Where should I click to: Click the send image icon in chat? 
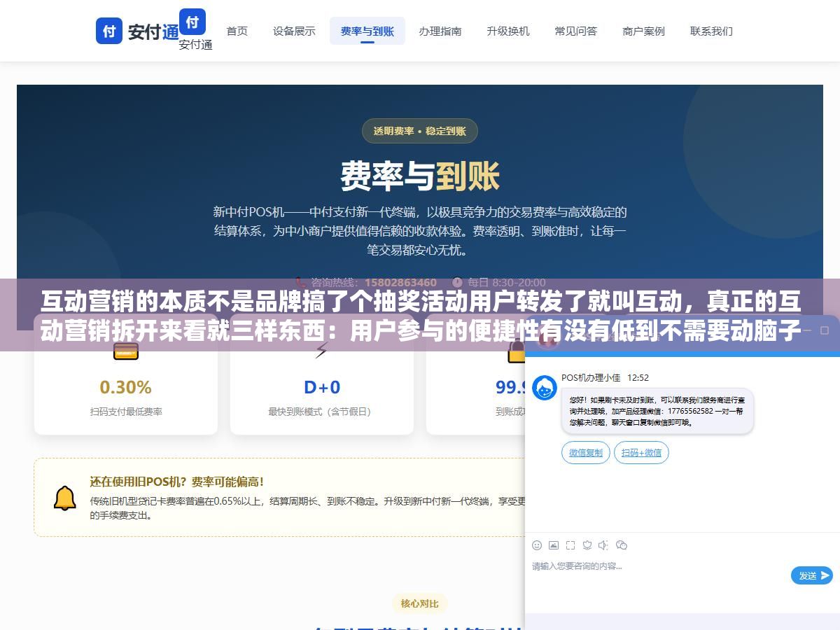coord(554,545)
